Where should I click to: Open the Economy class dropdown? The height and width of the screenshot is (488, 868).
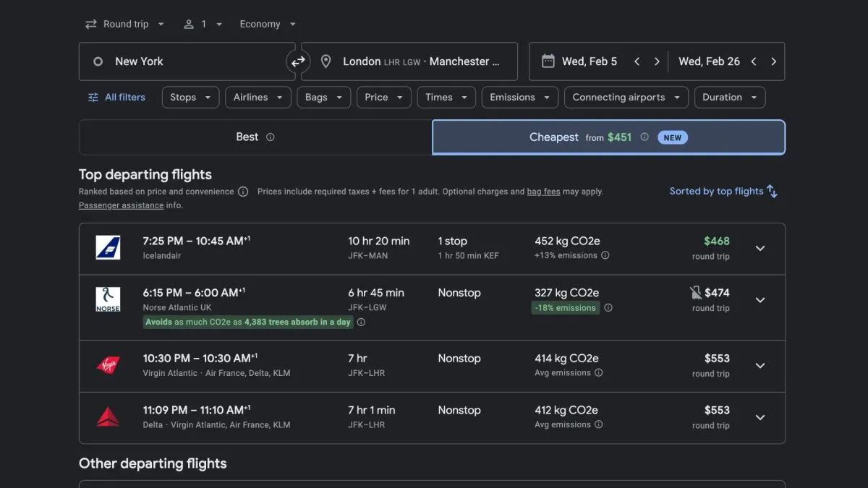coord(268,24)
